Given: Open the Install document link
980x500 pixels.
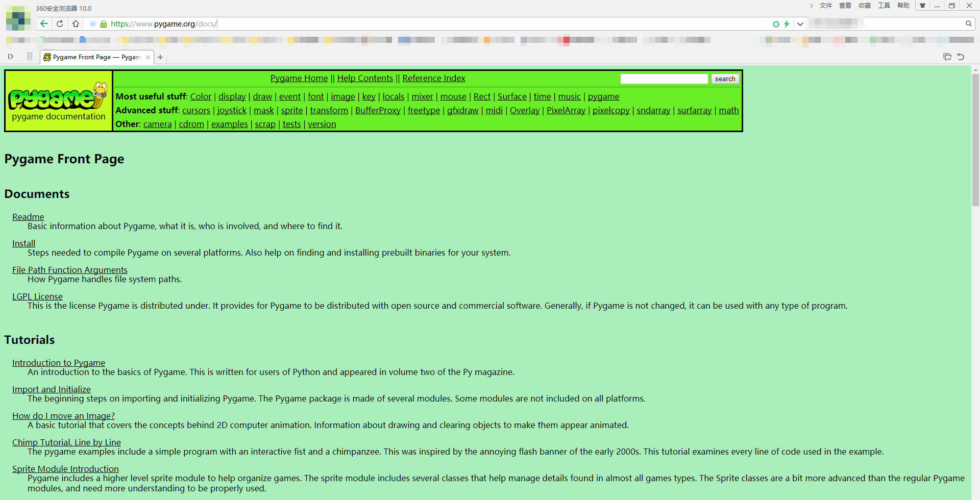Looking at the screenshot, I should coord(23,243).
